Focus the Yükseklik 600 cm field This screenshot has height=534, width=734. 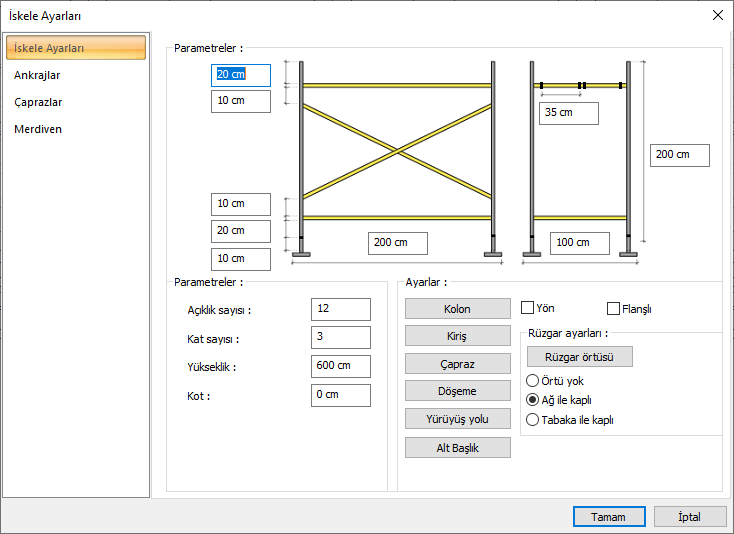340,366
